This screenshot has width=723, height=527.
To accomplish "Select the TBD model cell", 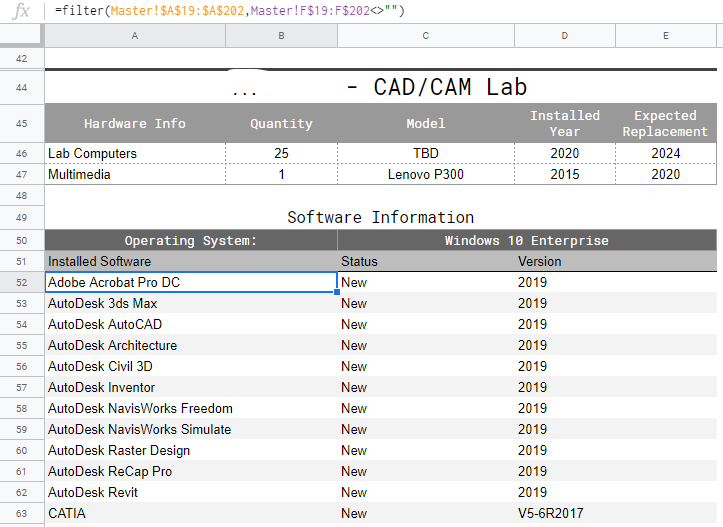I will coord(426,153).
